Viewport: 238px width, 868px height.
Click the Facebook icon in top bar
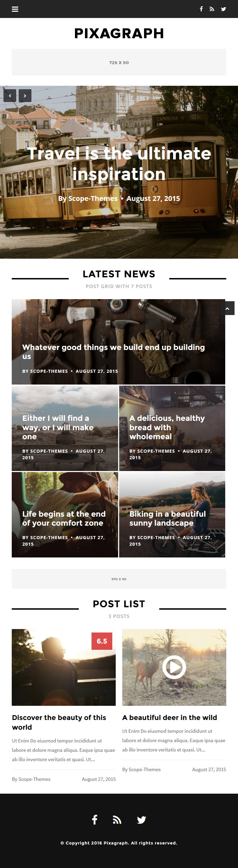click(201, 9)
